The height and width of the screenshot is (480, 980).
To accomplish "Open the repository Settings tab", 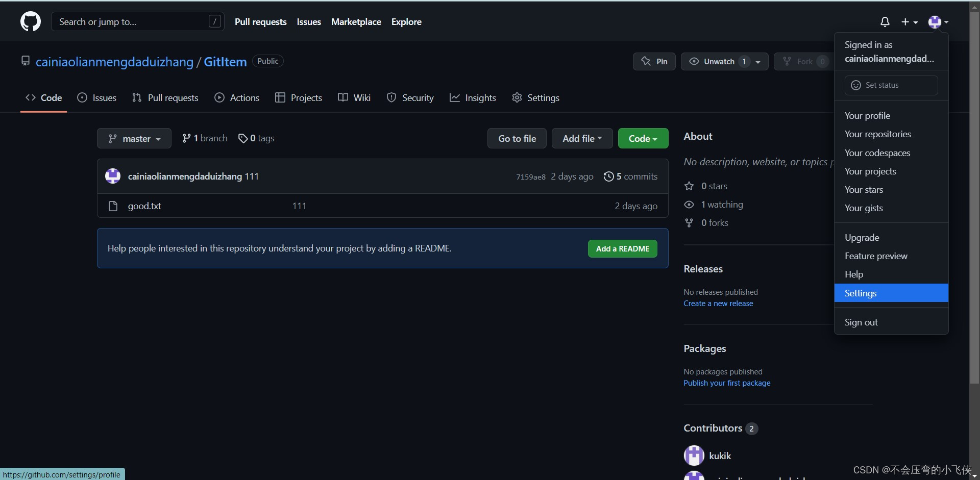I will pos(535,98).
